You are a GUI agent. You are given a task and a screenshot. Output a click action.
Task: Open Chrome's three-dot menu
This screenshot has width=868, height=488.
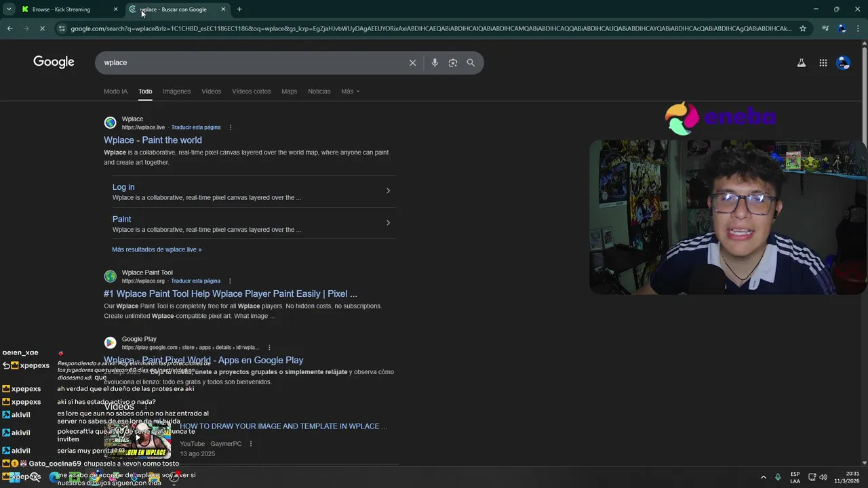[x=858, y=28]
